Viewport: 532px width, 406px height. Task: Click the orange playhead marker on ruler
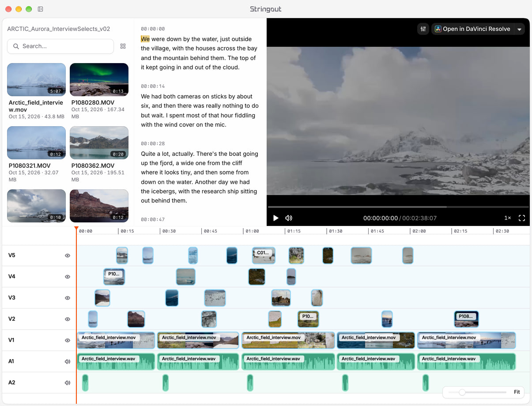click(76, 228)
